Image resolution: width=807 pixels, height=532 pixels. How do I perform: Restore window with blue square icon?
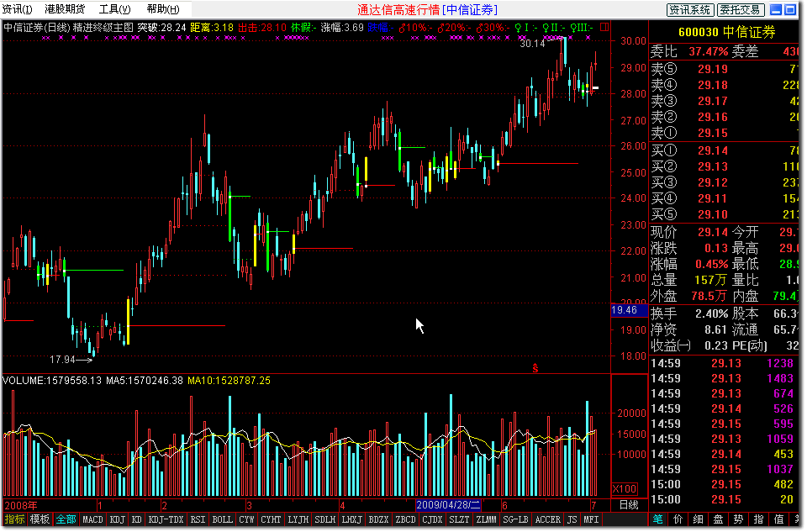point(792,9)
